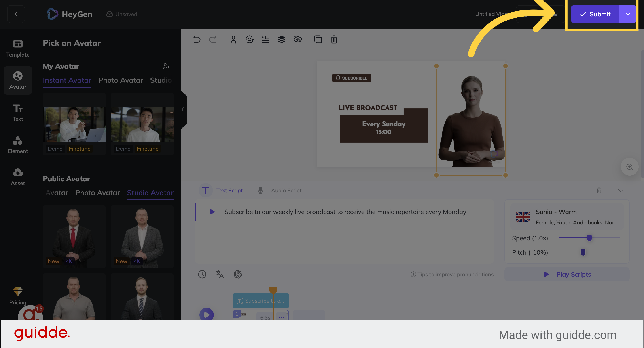Translate the script using the translate icon
This screenshot has width=644, height=348.
[x=220, y=274]
